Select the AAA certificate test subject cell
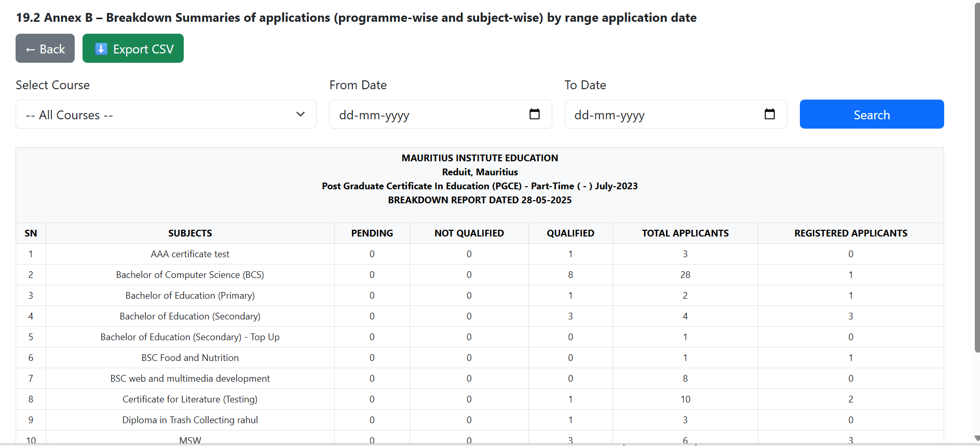Viewport: 980px width, 446px height. [190, 254]
